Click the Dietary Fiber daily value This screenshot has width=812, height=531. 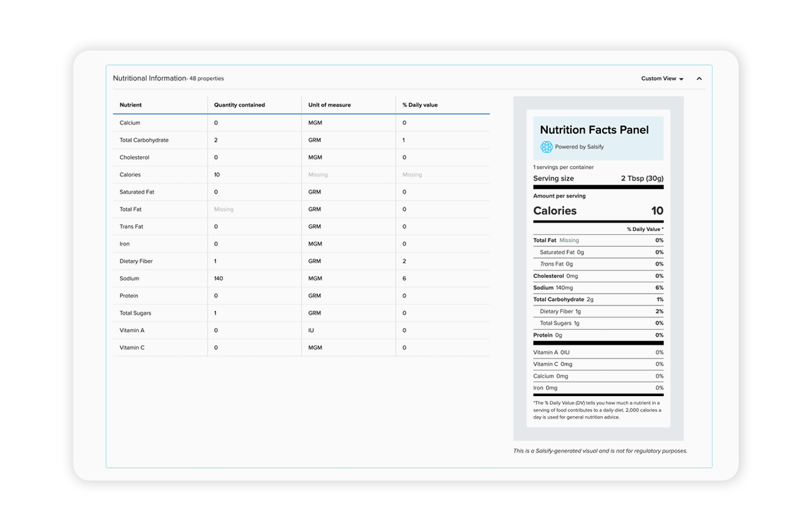tap(405, 261)
